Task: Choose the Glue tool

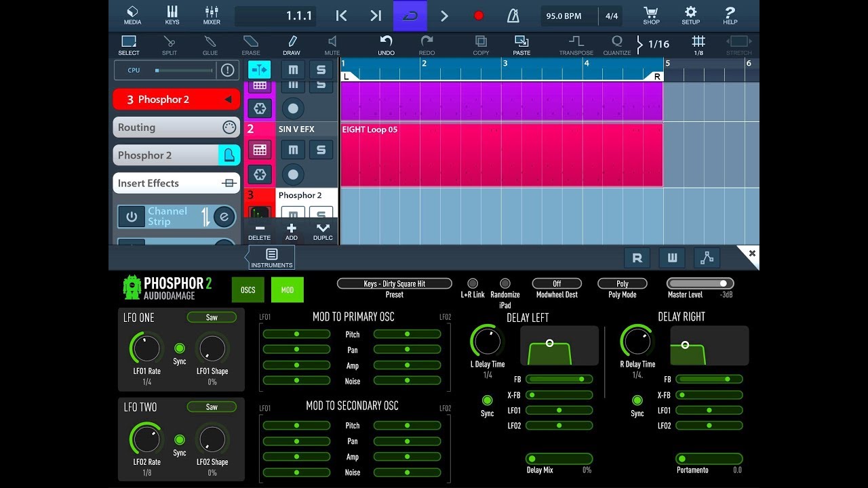Action: point(210,45)
